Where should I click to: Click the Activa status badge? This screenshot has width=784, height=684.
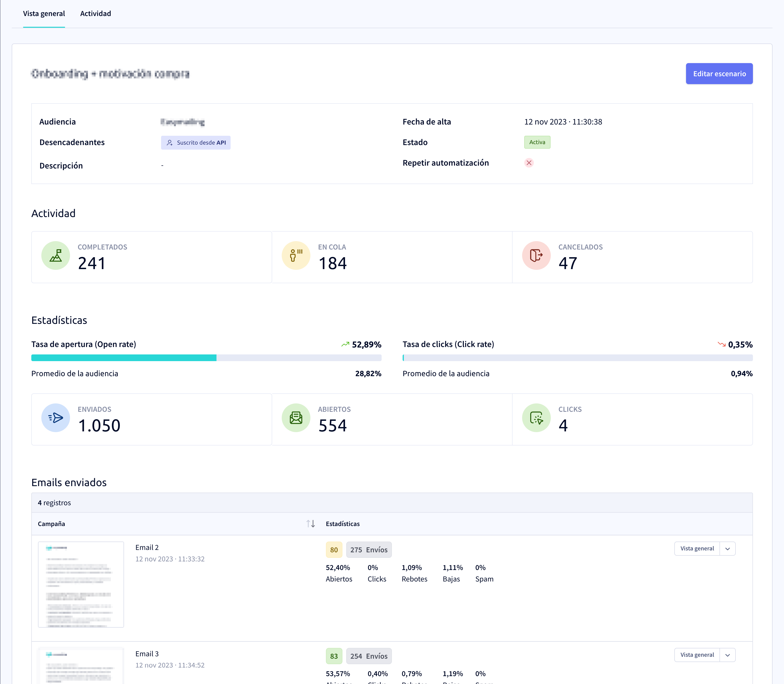pos(537,142)
